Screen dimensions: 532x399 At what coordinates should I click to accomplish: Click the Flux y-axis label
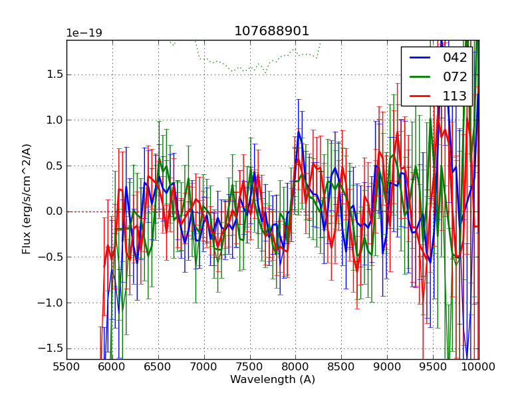point(27,199)
